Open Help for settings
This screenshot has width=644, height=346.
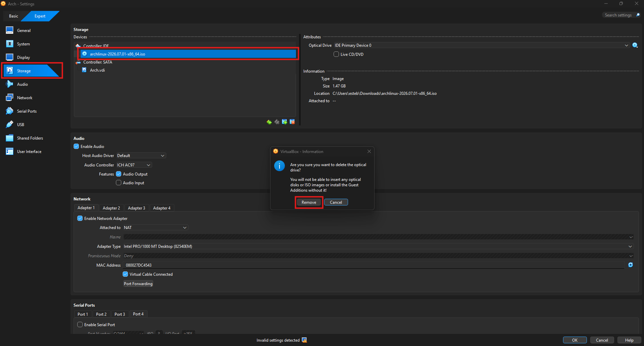(x=629, y=340)
